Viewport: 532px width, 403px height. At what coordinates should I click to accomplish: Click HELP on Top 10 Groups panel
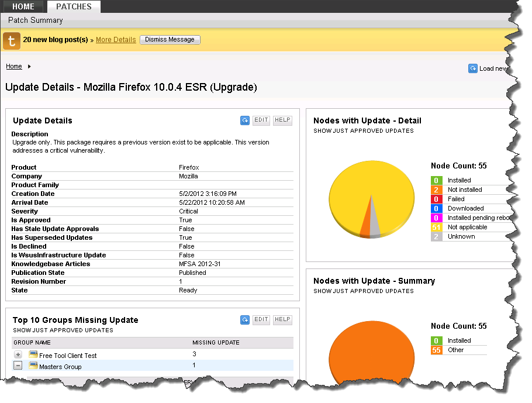[282, 319]
